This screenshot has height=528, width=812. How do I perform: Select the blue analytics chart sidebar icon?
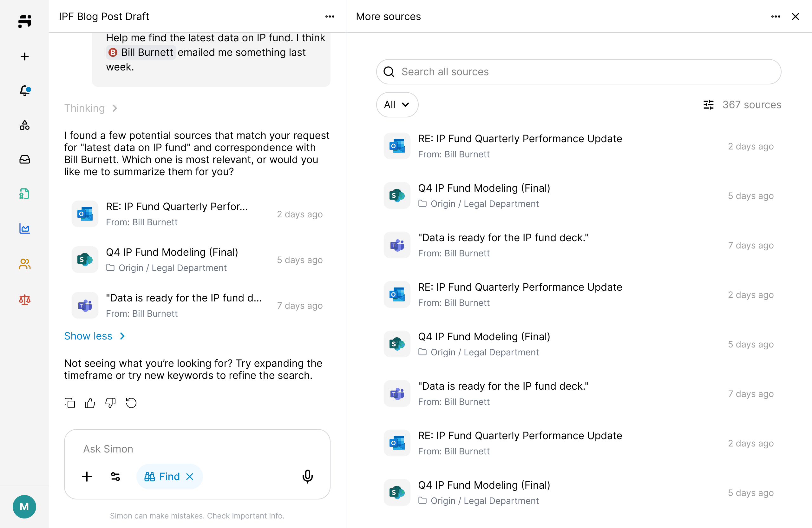(24, 228)
